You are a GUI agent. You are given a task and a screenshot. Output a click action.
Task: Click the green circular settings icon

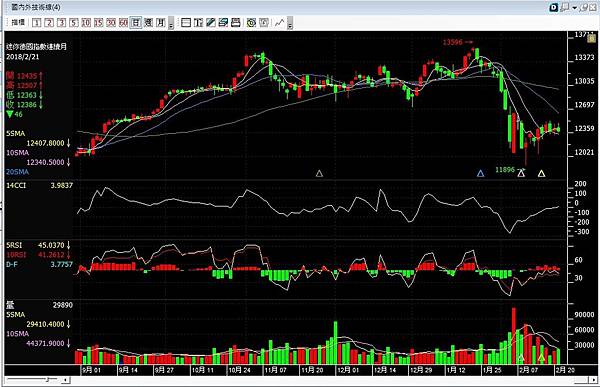click(251, 23)
